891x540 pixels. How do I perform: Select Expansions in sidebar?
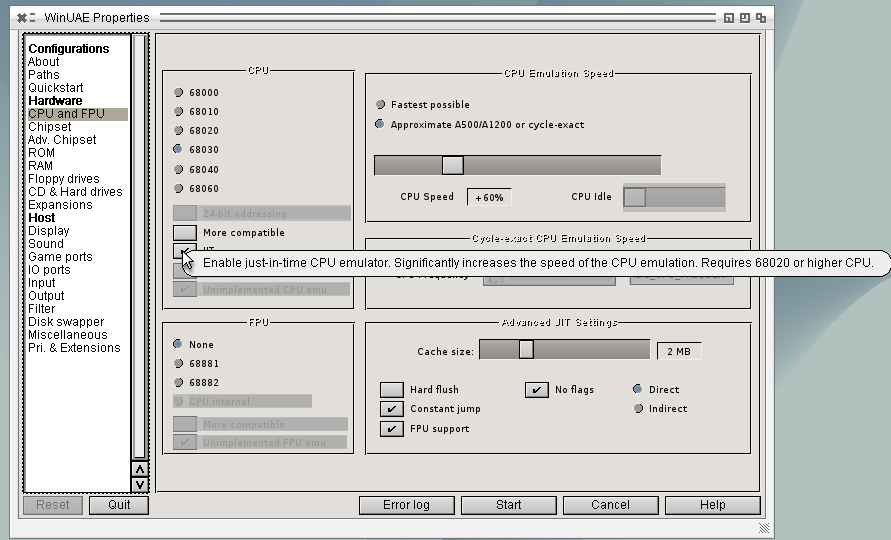tap(60, 205)
